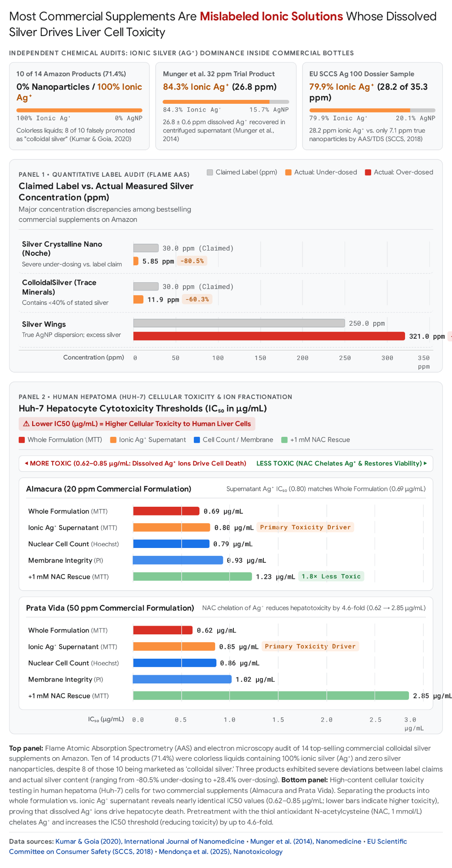The image size is (452, 868).
Task: Open the Mendonça et al. (2025), Nanotoxicology link
Action: (220, 851)
